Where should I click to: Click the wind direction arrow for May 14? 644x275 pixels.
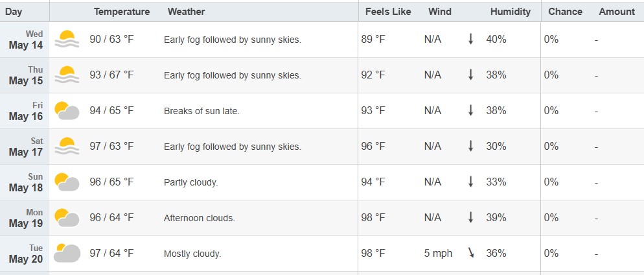(470, 40)
